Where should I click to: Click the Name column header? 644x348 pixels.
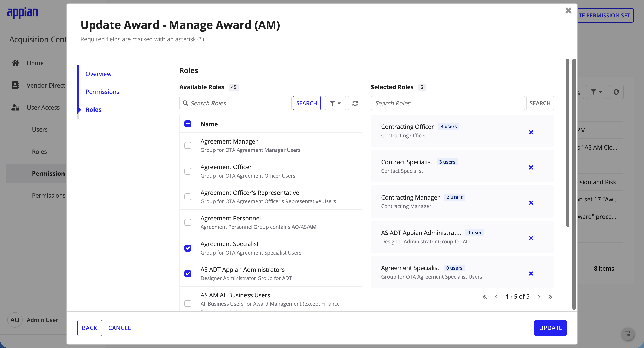pos(209,124)
